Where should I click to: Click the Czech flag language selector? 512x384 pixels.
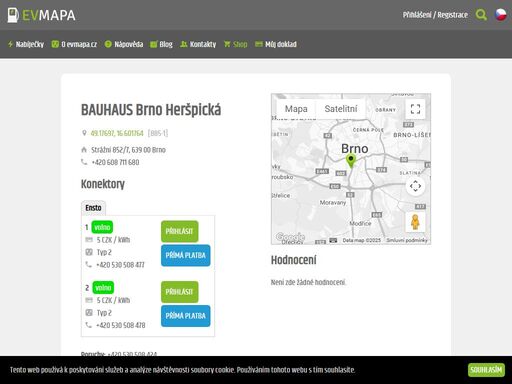(501, 15)
